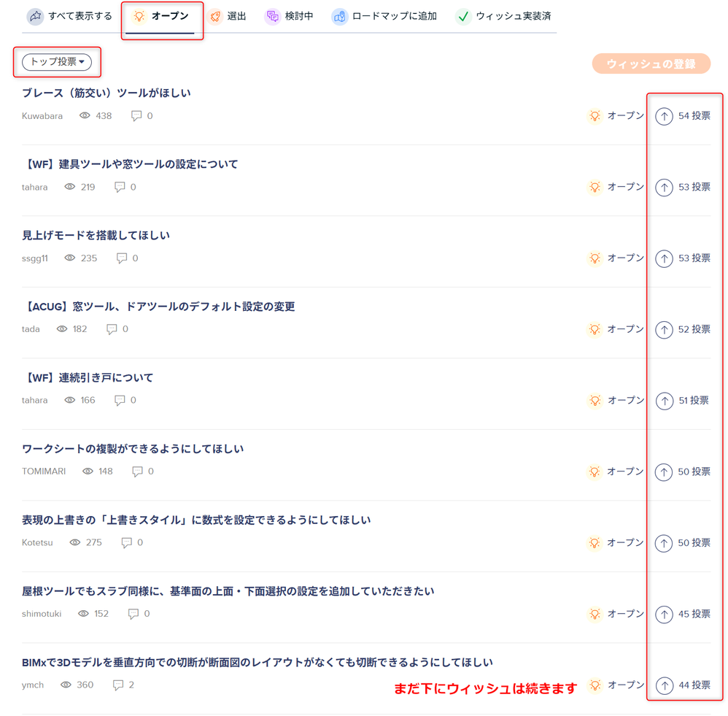
Task: Click the 51 投票 count
Action: 694,401
